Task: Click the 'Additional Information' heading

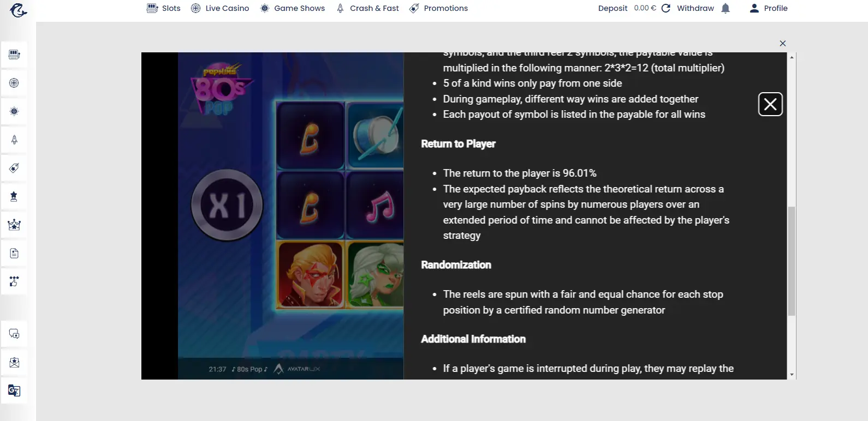Action: pos(473,339)
